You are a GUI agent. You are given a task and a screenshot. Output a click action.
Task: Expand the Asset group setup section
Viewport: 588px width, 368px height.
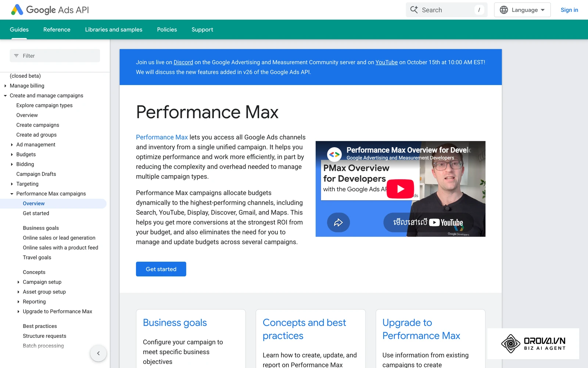[x=18, y=292]
